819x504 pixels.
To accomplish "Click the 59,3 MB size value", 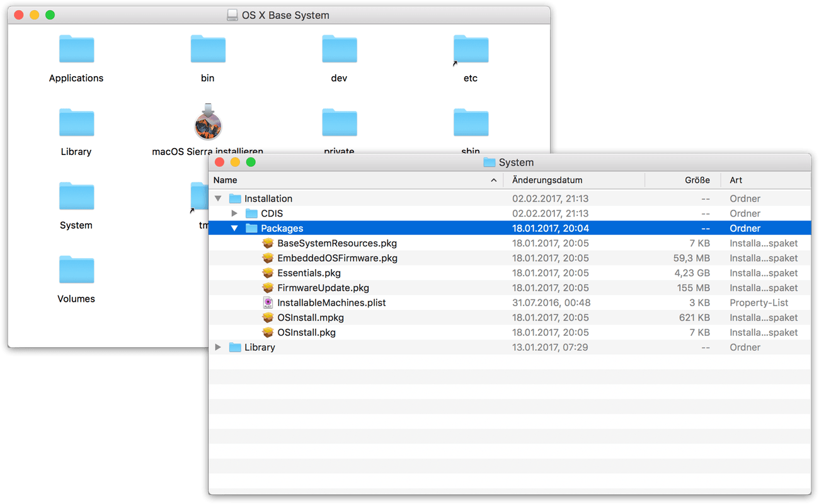I will 692,258.
